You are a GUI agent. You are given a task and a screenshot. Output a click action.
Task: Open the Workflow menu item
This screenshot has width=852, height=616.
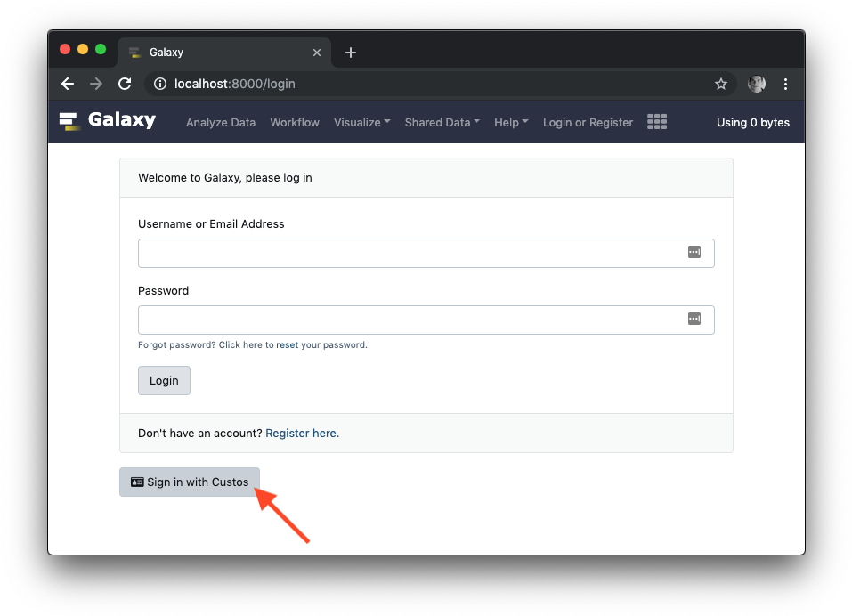(x=295, y=122)
